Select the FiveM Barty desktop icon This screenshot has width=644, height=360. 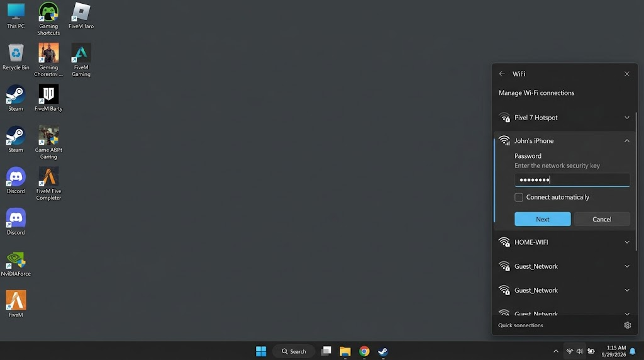pos(48,98)
